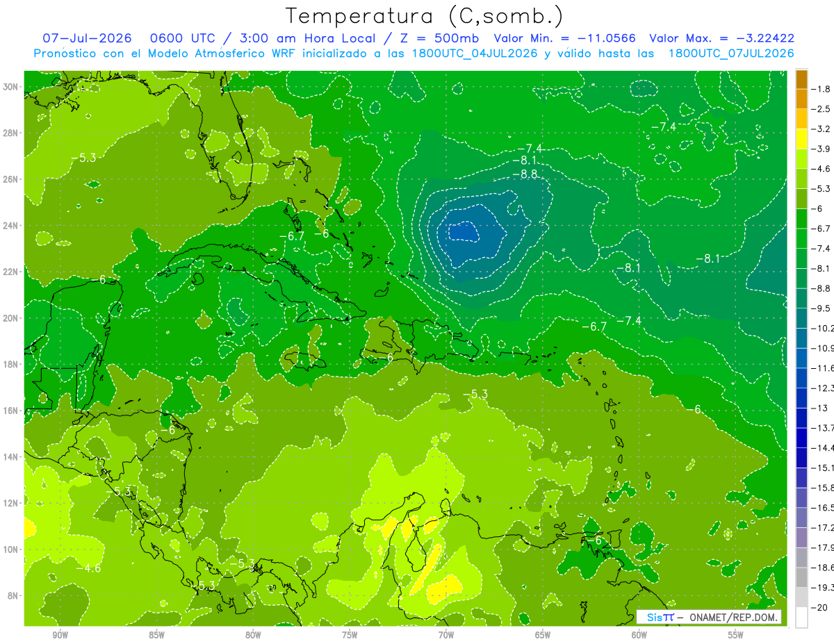The image size is (834, 644).
Task: Click the 80W longitude axis label
Action: (x=253, y=636)
